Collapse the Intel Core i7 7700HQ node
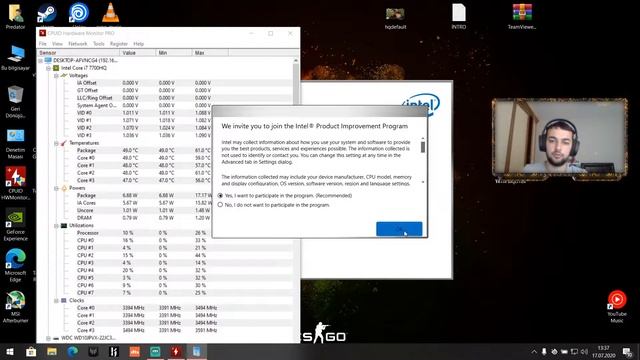The image size is (640, 360). click(x=49, y=68)
